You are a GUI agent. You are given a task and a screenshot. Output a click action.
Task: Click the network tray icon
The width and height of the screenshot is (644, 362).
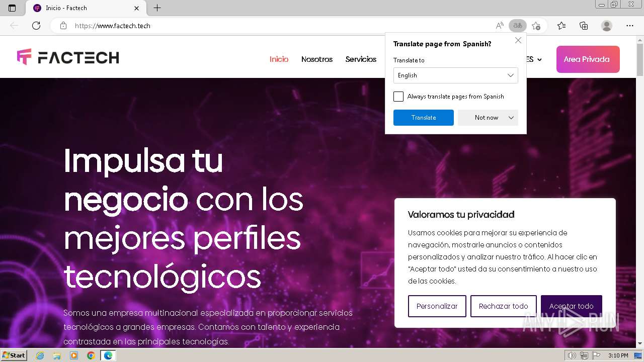click(x=584, y=355)
